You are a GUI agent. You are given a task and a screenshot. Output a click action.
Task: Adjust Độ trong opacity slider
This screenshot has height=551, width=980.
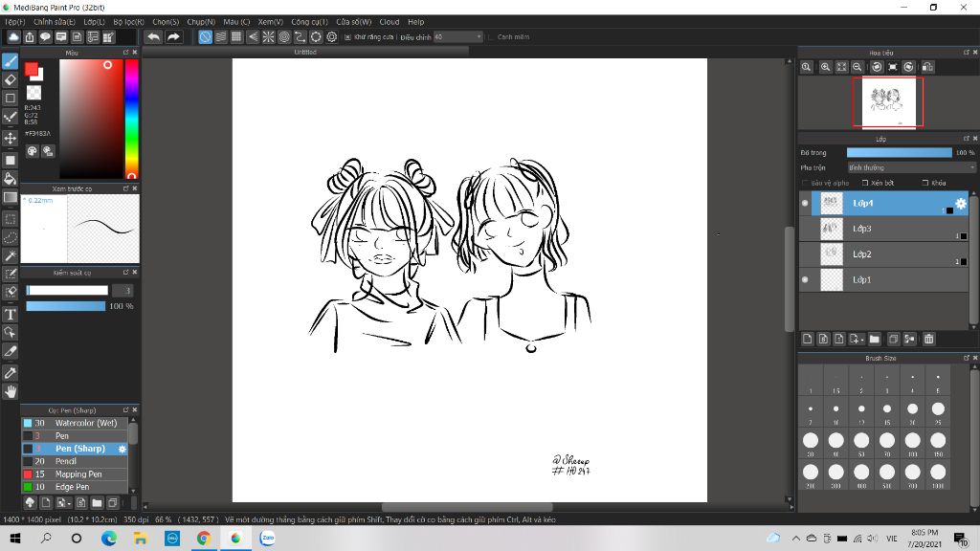pyautogui.click(x=899, y=152)
